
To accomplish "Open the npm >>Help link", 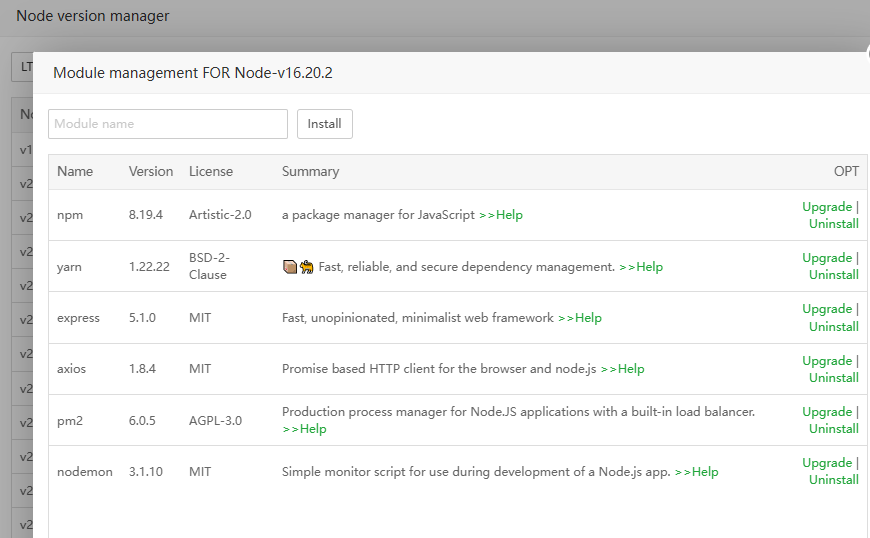I will click(501, 215).
